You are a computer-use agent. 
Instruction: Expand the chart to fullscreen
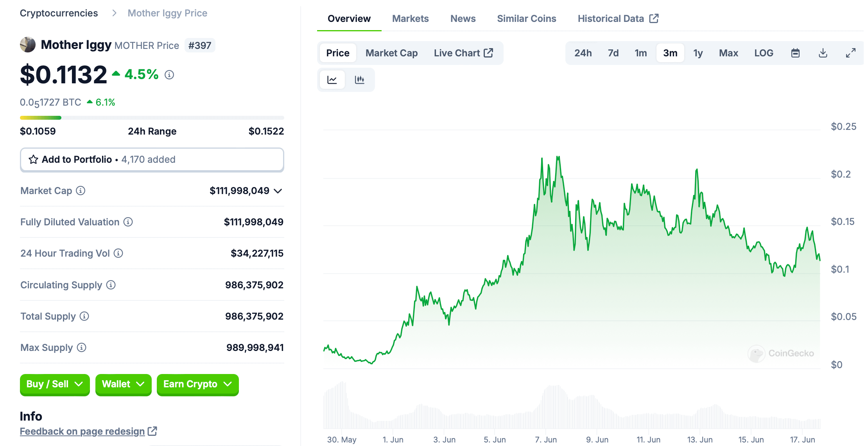click(850, 53)
